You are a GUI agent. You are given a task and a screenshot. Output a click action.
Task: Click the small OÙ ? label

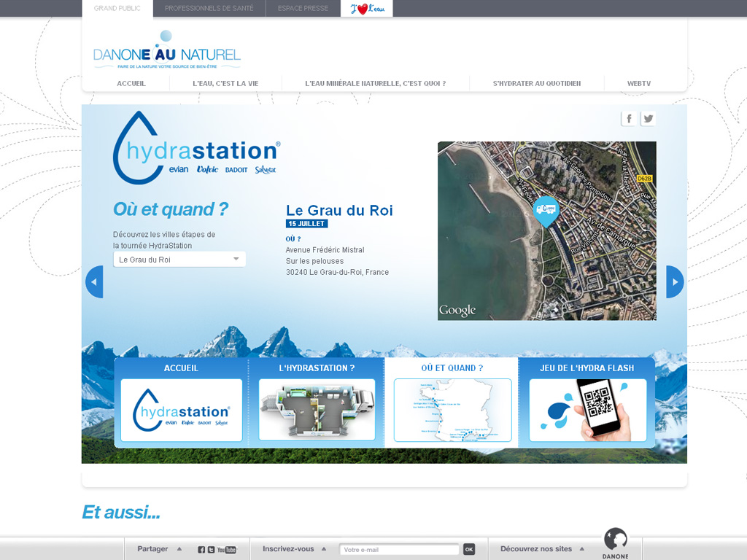293,239
